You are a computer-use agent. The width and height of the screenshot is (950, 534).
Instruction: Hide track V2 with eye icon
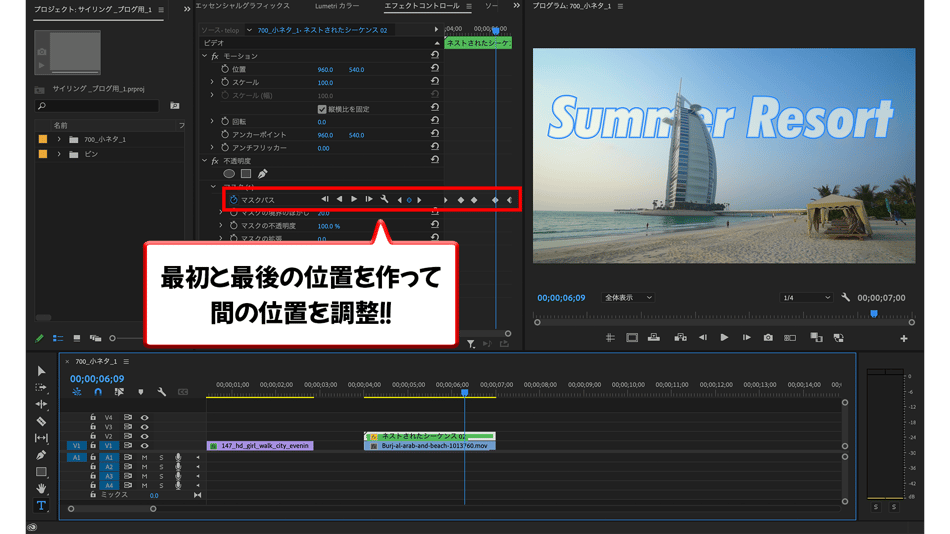(144, 436)
